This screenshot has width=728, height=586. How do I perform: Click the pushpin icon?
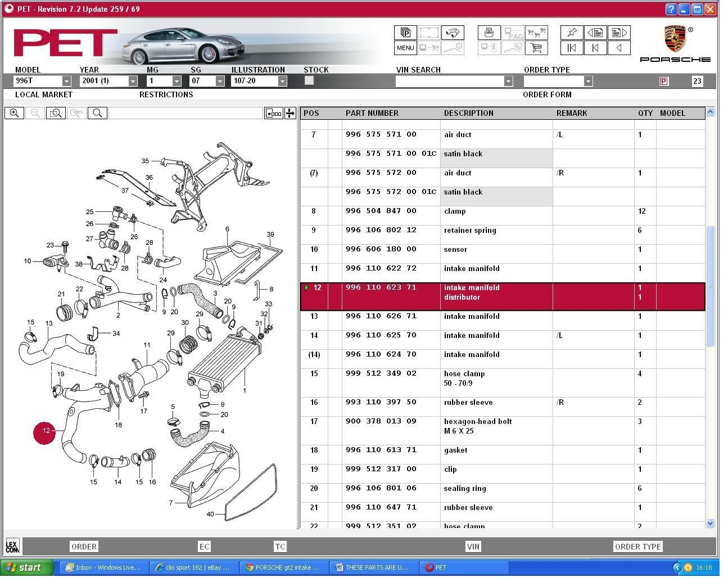572,33
